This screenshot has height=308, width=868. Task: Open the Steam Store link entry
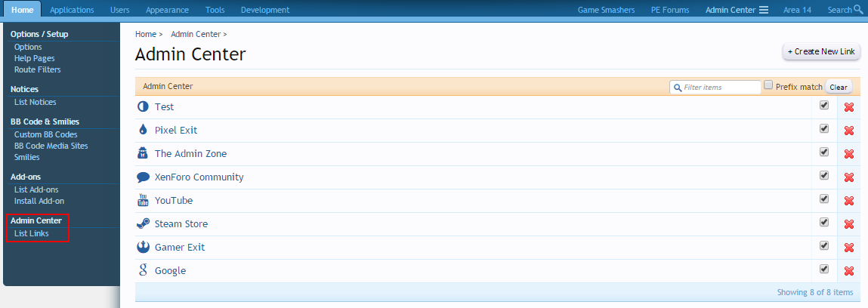click(181, 224)
